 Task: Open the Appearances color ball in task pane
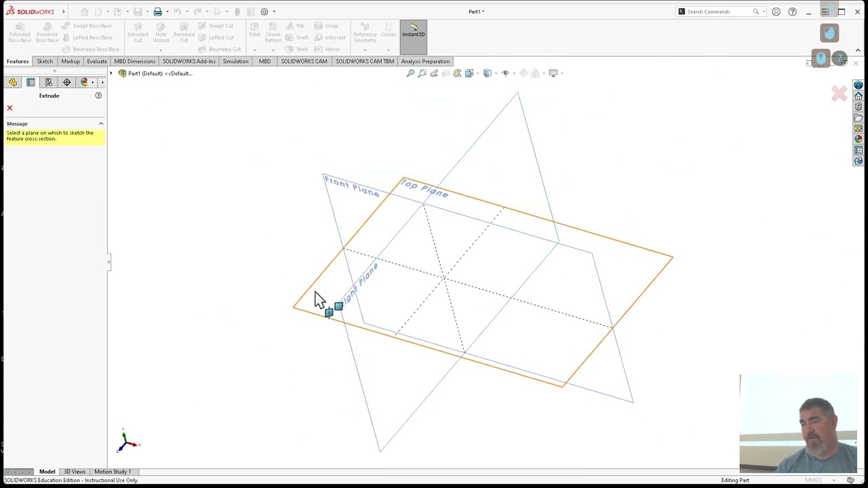[x=859, y=139]
